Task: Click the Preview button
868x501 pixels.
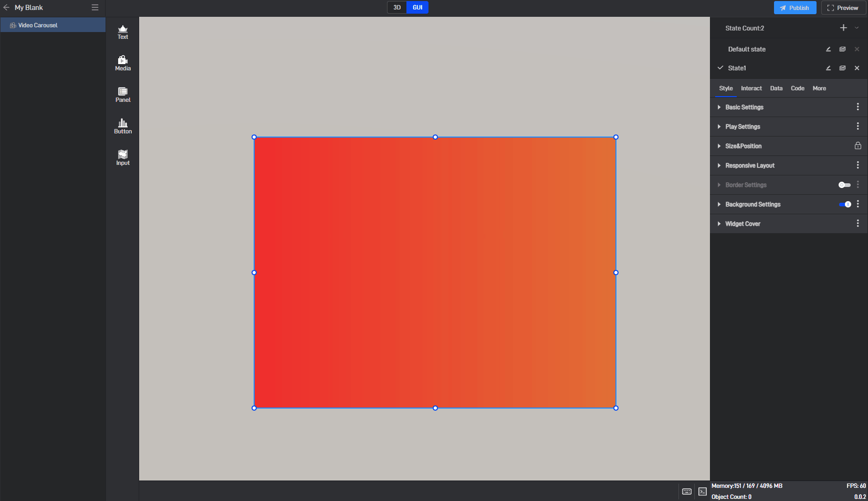Action: click(843, 8)
